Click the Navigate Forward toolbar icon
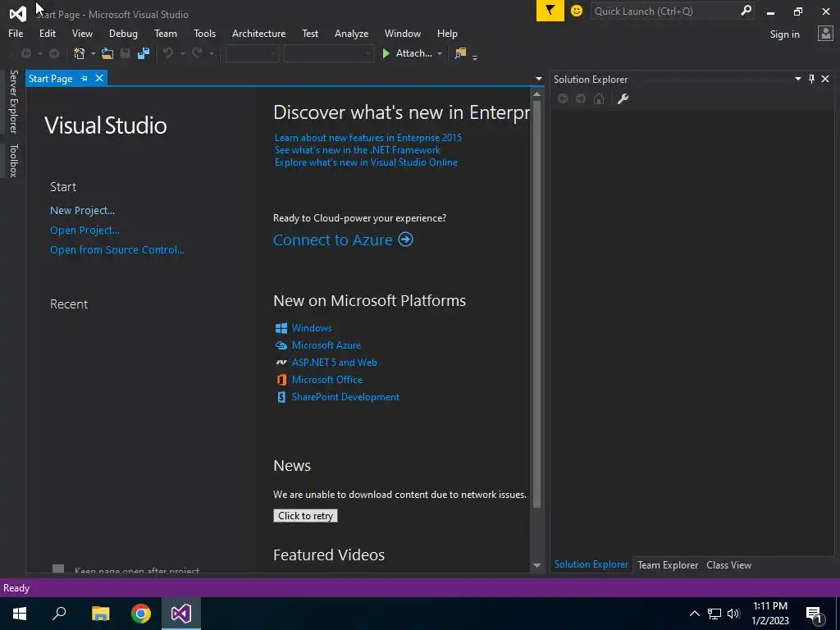This screenshot has height=630, width=840. (x=54, y=53)
